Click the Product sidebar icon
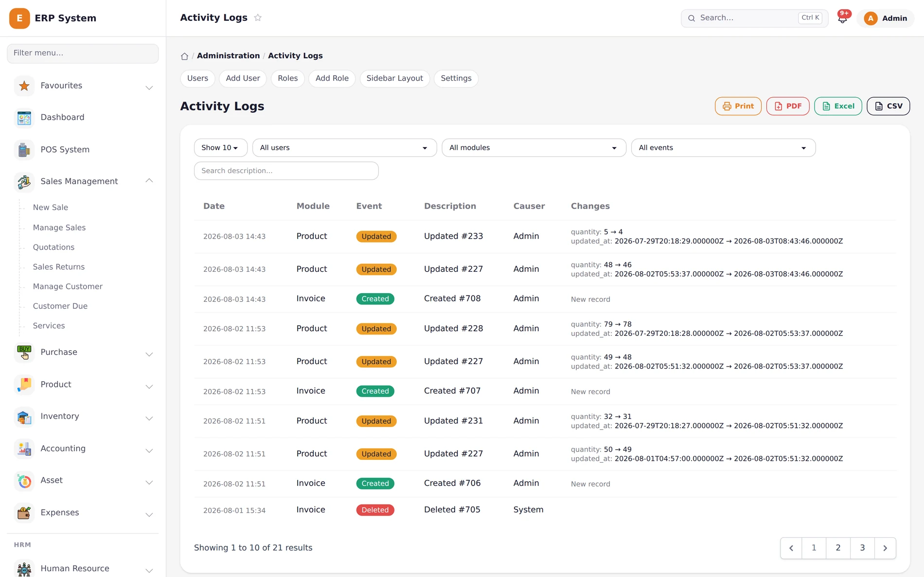 pos(24,385)
